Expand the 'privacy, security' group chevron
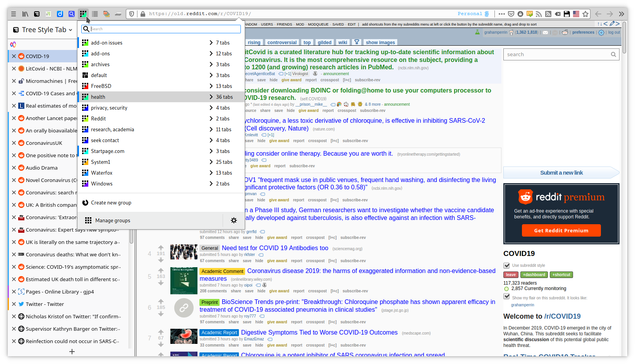The image size is (635, 364). tap(211, 108)
